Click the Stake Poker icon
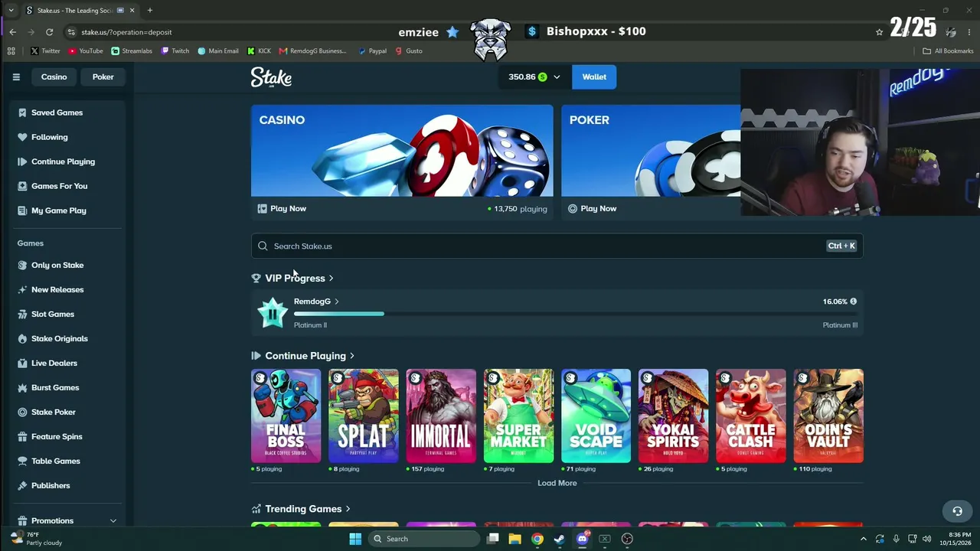 (x=22, y=412)
